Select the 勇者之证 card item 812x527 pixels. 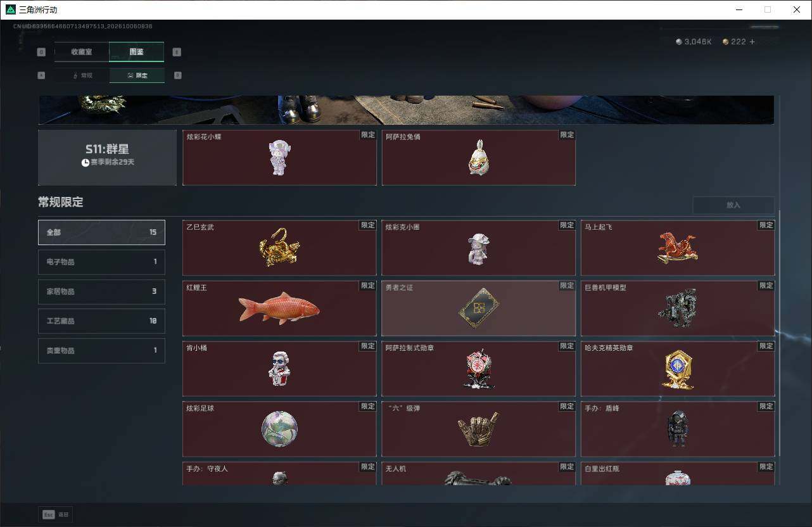pyautogui.click(x=478, y=308)
